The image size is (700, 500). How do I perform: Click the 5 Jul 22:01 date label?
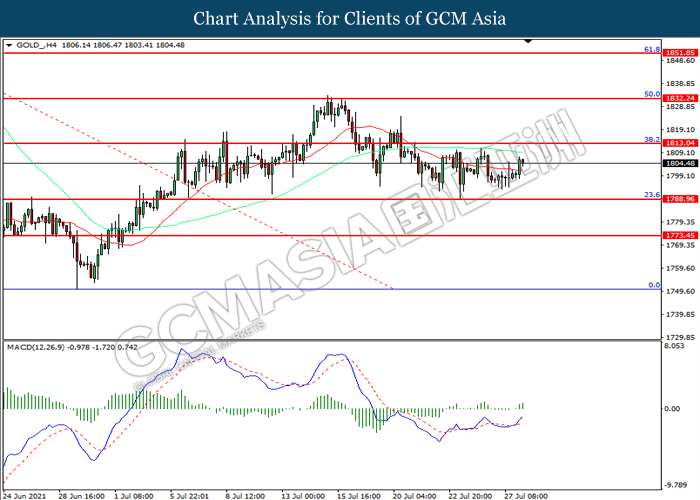click(x=189, y=496)
